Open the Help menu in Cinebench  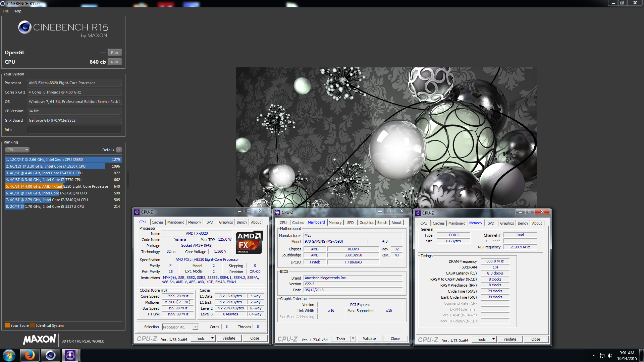(x=17, y=11)
